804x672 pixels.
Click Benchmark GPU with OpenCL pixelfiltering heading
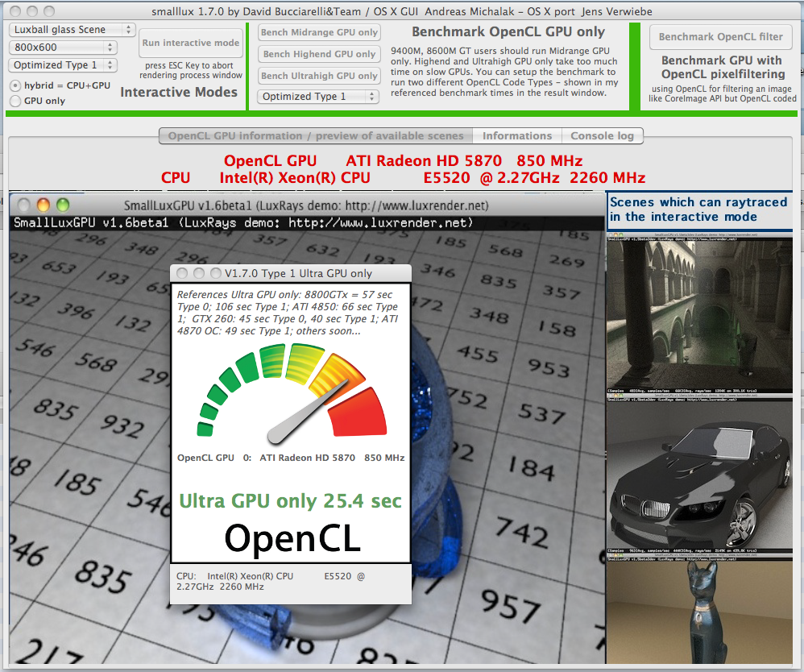point(722,67)
